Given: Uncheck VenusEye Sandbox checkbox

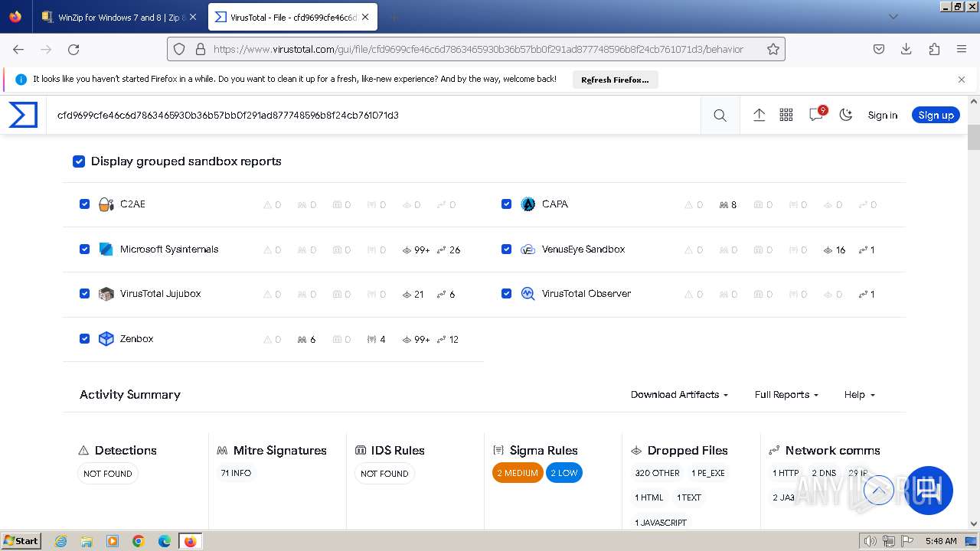Looking at the screenshot, I should (506, 249).
